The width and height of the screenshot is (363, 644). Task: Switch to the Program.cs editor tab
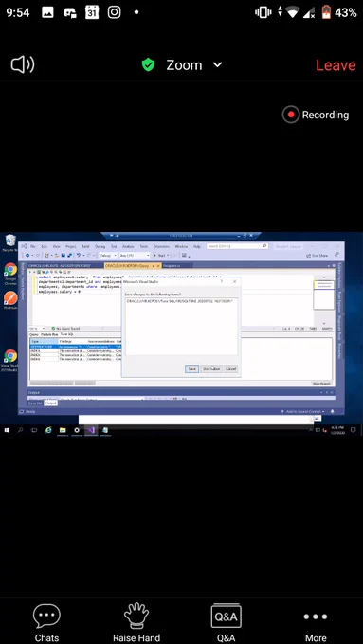tap(172, 266)
